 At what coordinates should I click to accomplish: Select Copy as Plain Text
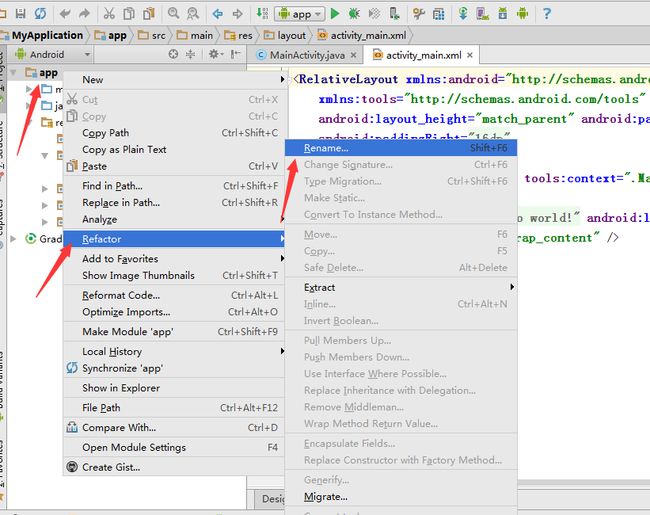click(x=174, y=150)
